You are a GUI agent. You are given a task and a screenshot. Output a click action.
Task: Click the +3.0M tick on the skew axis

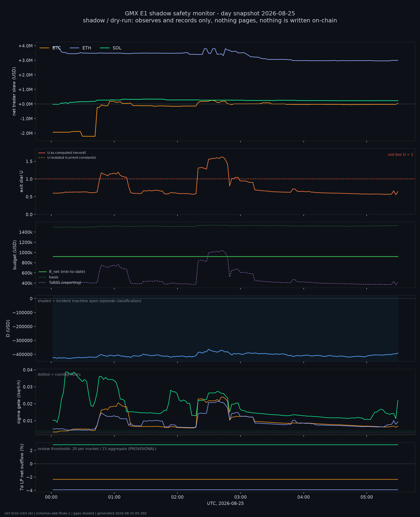tap(25, 60)
